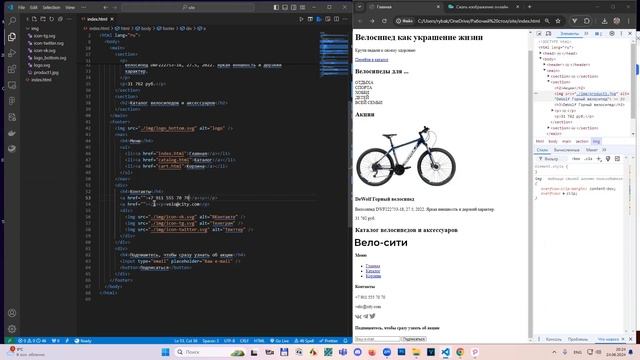
Task: Open Extensions view in VS Code activity bar
Action: pos(12,69)
